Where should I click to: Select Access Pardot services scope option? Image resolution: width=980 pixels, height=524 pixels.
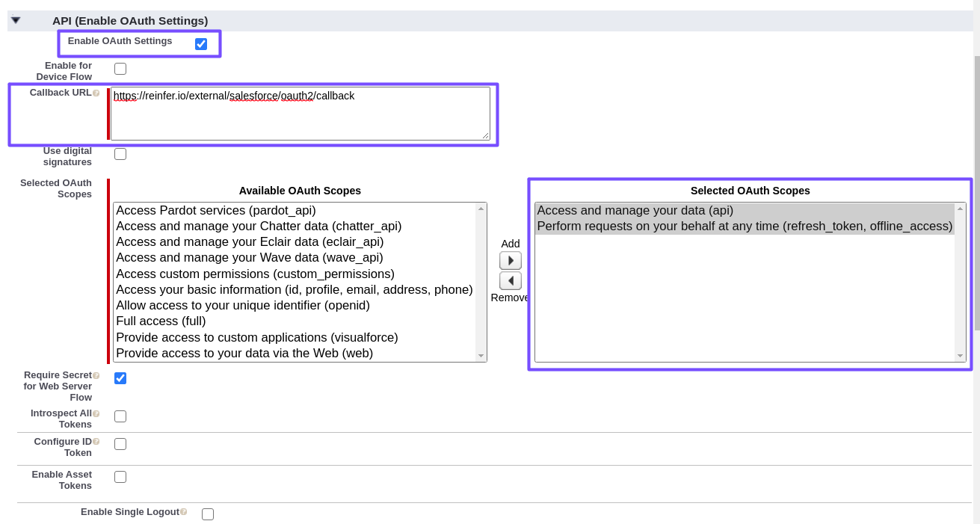point(216,211)
